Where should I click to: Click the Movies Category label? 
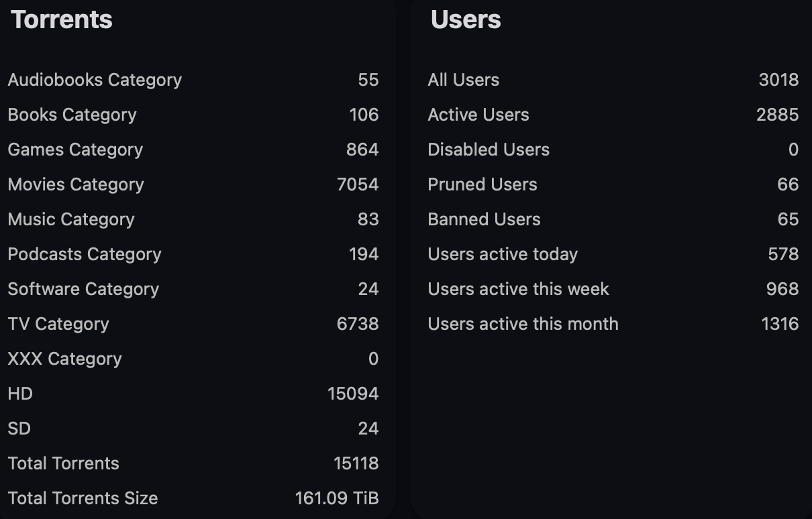pos(76,184)
